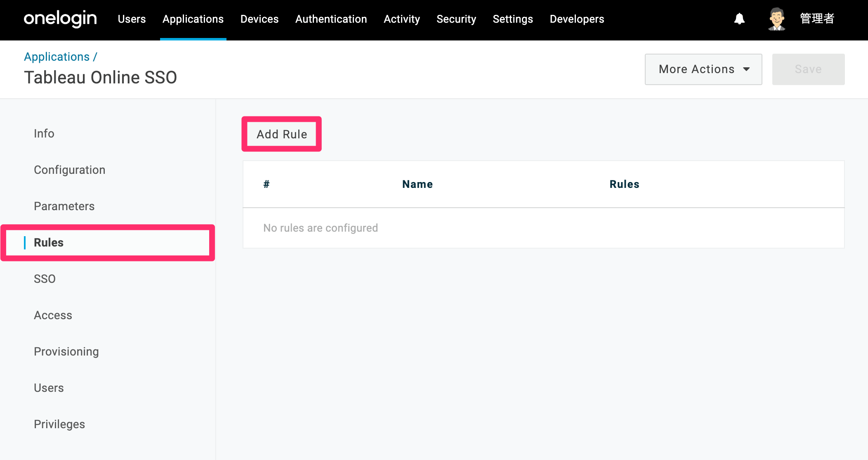Open the Privileges sidebar item
Viewport: 868px width, 460px height.
pos(59,424)
